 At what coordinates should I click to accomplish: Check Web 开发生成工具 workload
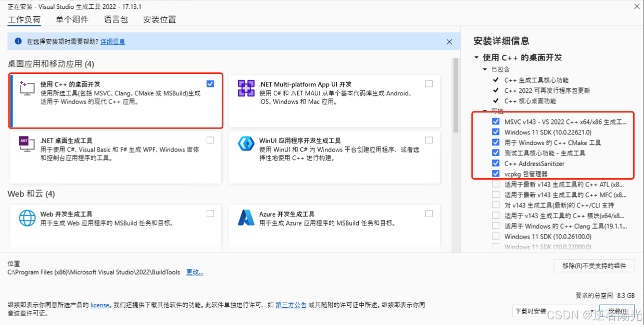210,214
